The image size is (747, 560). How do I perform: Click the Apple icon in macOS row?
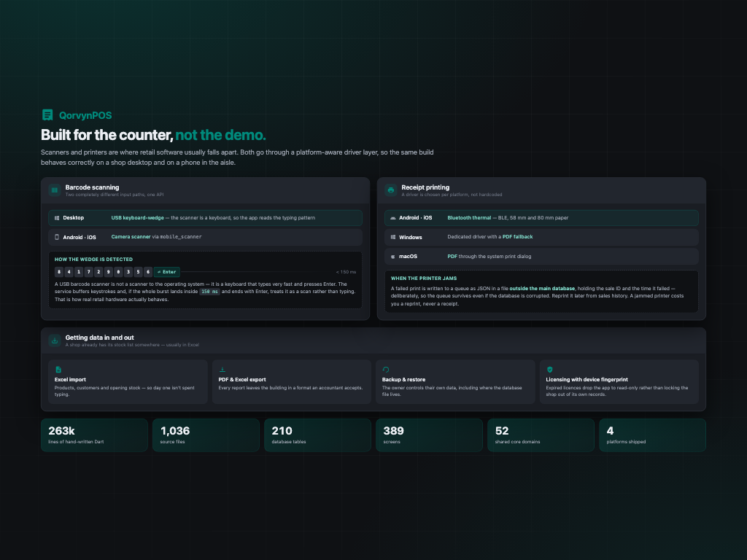pyautogui.click(x=393, y=257)
